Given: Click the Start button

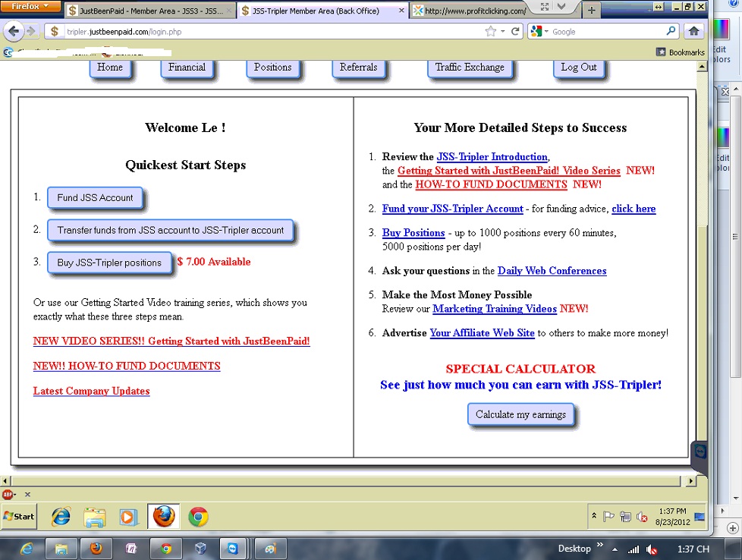Looking at the screenshot, I should click(x=19, y=517).
